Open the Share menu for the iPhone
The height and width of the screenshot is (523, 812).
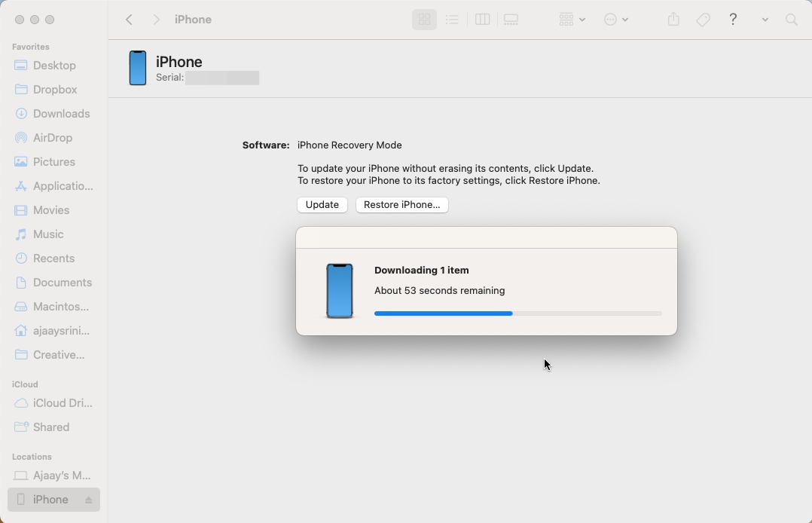673,20
